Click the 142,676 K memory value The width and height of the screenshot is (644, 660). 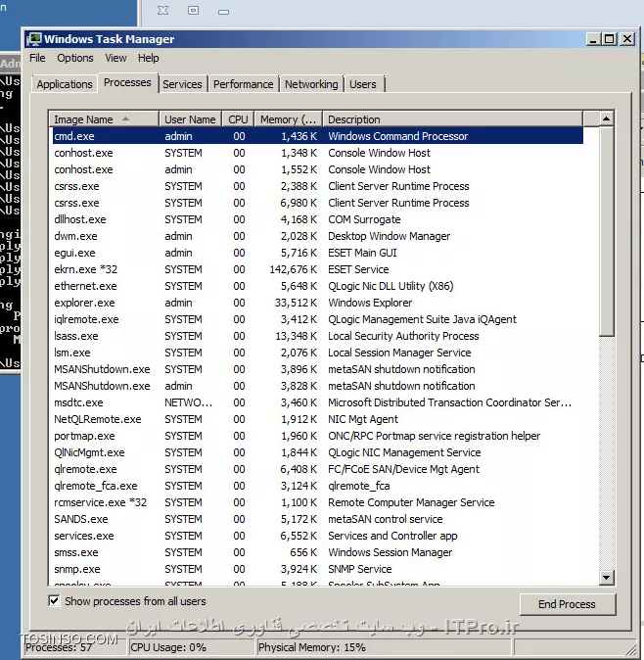click(x=294, y=269)
